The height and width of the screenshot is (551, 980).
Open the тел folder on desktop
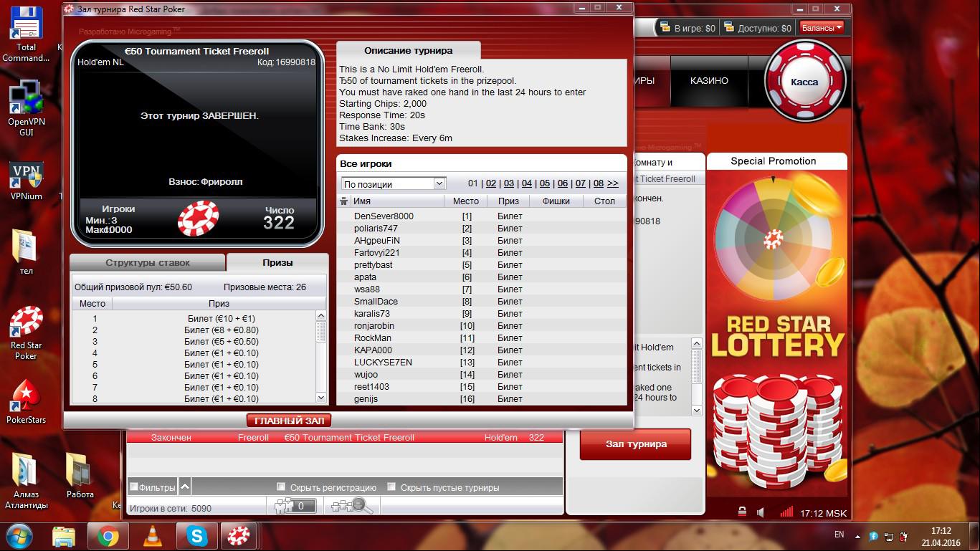(x=26, y=251)
